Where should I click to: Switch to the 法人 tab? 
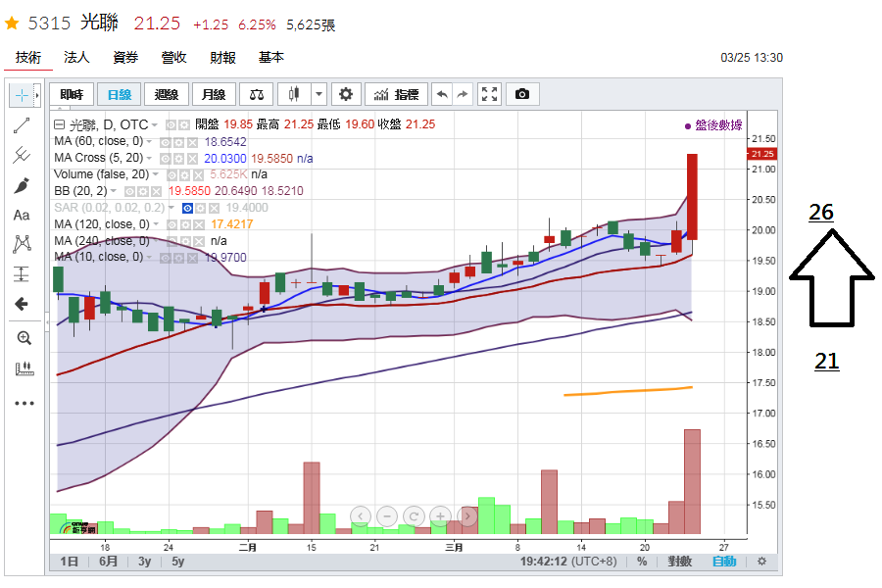tap(76, 58)
